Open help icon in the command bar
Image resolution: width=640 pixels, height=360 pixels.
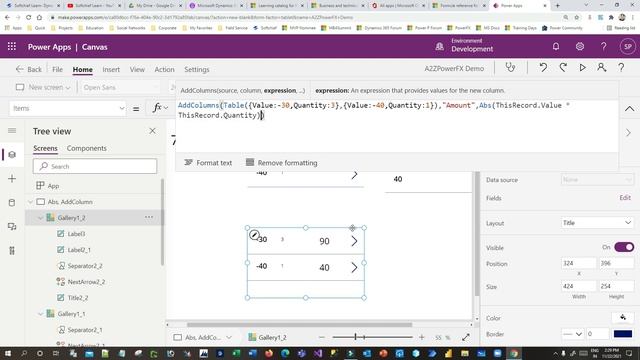coord(621,67)
